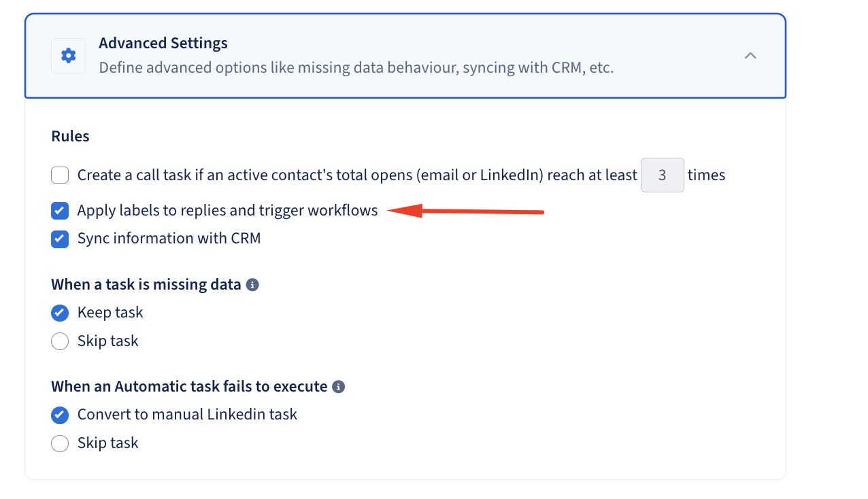Viewport: 868px width, 499px height.
Task: Click the 'When a task is missing data' heading
Action: tap(146, 285)
